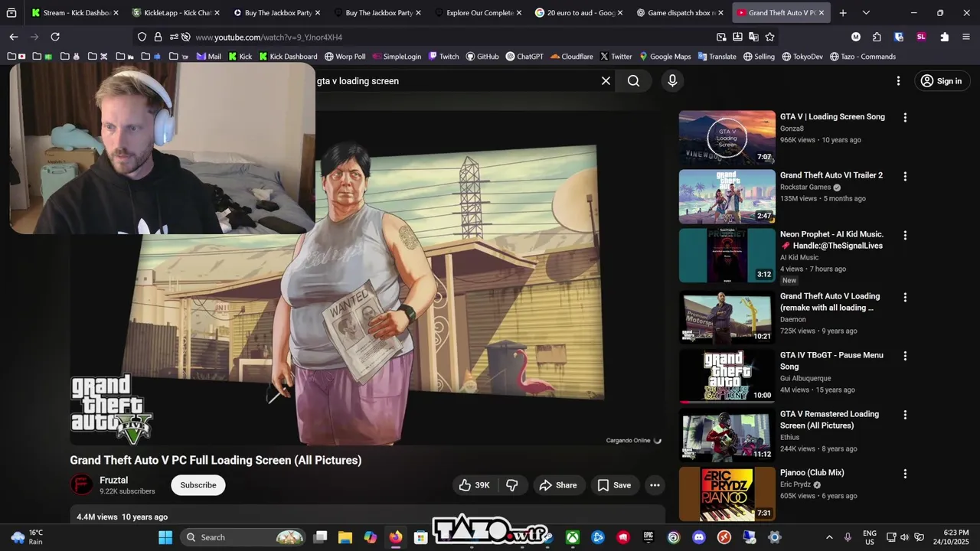Open ChatGPT bookmark

click(524, 57)
